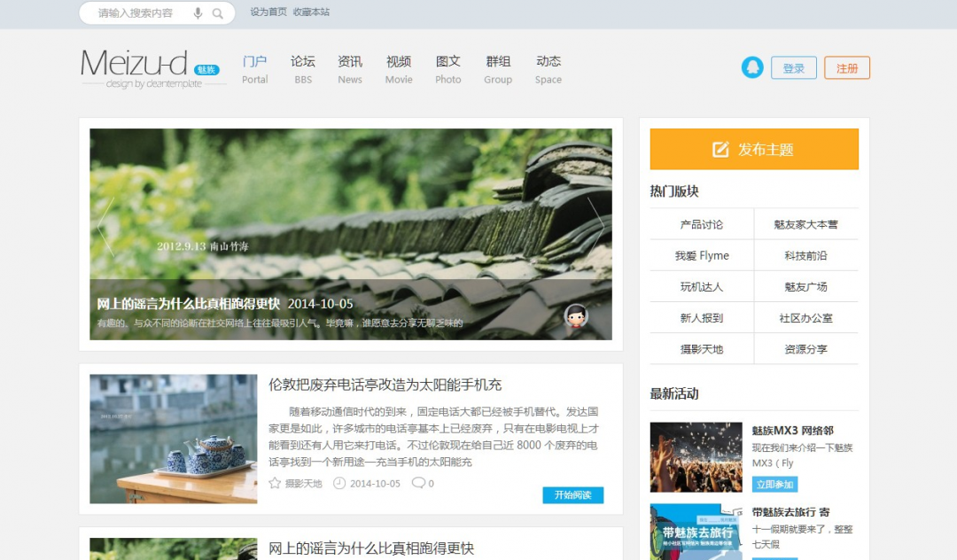
Task: Select the 资讯 News navigation item
Action: coord(350,69)
